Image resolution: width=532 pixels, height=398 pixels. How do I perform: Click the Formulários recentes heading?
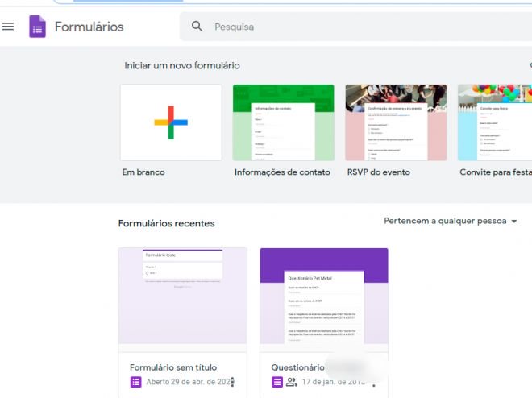167,223
